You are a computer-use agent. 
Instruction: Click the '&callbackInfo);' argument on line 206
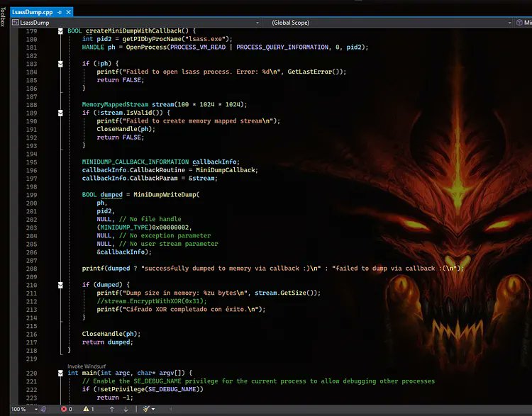click(124, 252)
